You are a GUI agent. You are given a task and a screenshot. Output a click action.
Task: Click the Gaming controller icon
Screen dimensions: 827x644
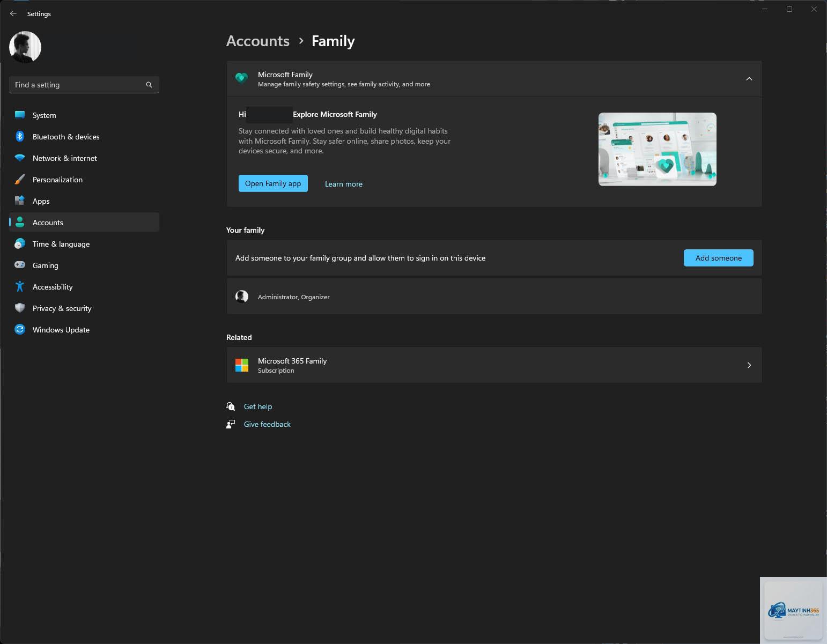point(20,265)
